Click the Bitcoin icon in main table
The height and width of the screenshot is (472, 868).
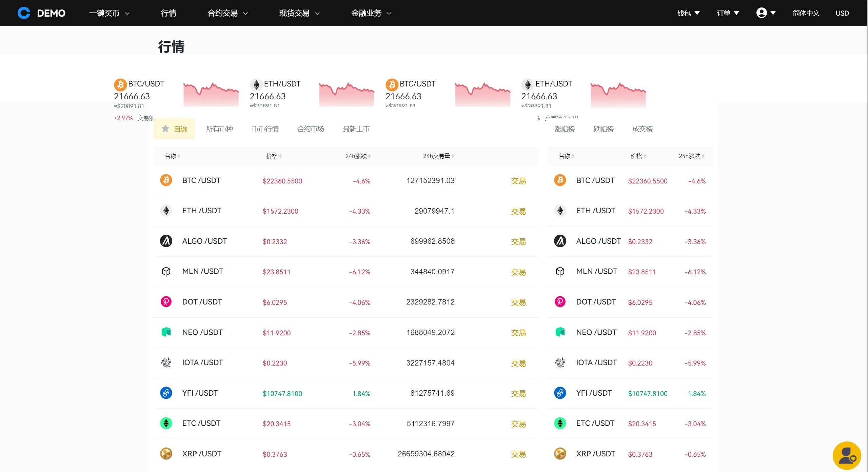tap(166, 180)
